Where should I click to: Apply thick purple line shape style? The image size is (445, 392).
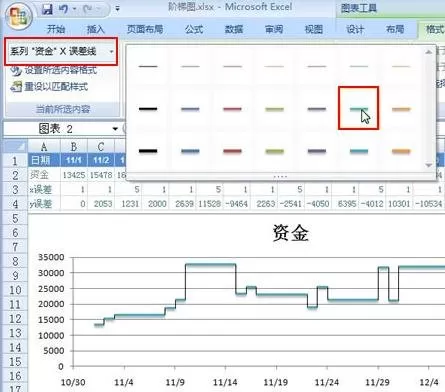[x=317, y=151]
